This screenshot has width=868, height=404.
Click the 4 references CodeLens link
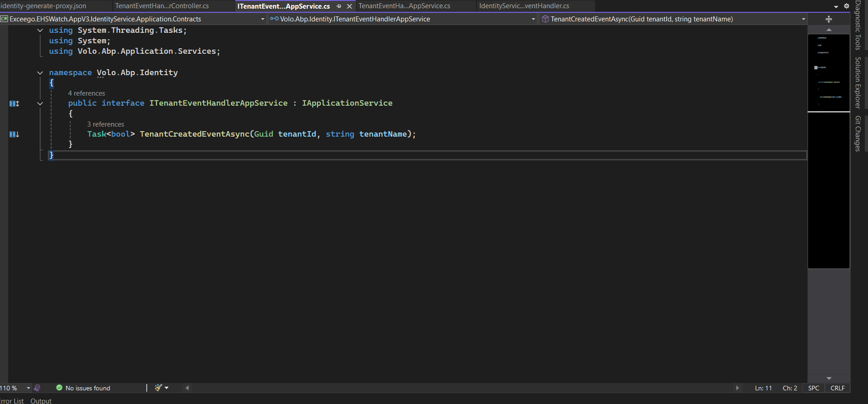coord(87,93)
